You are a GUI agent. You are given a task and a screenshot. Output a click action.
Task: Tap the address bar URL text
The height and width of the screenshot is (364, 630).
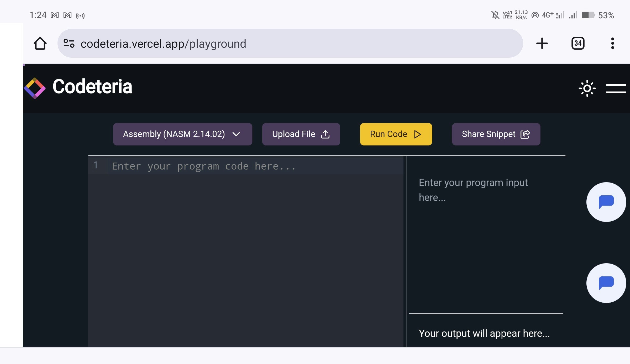163,44
